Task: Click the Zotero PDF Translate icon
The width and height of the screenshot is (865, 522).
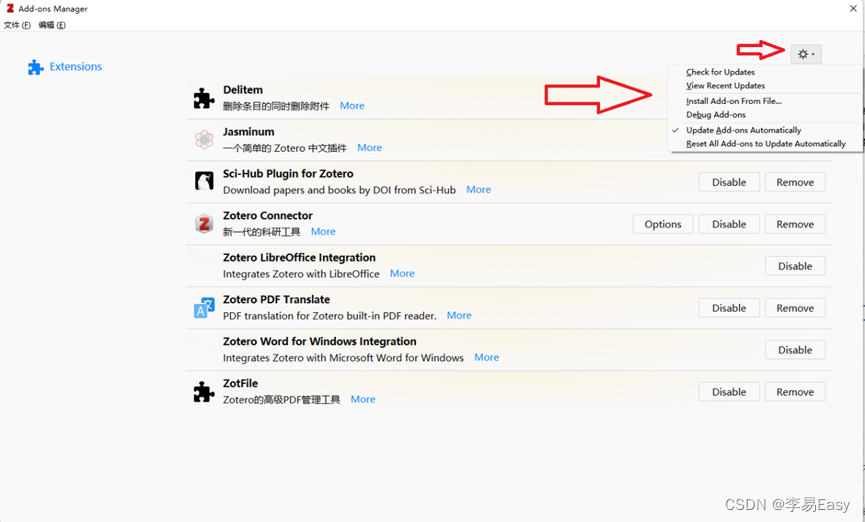Action: 204,308
